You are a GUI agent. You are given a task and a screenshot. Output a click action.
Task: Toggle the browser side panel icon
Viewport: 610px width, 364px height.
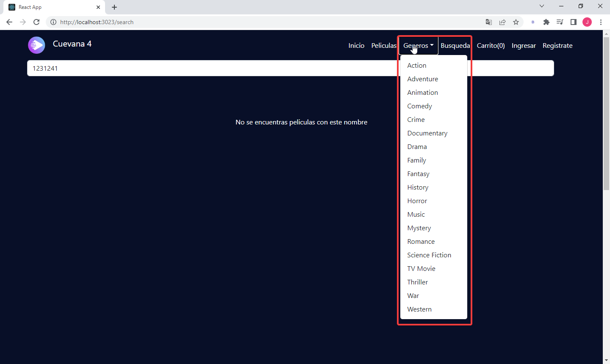coord(573,22)
